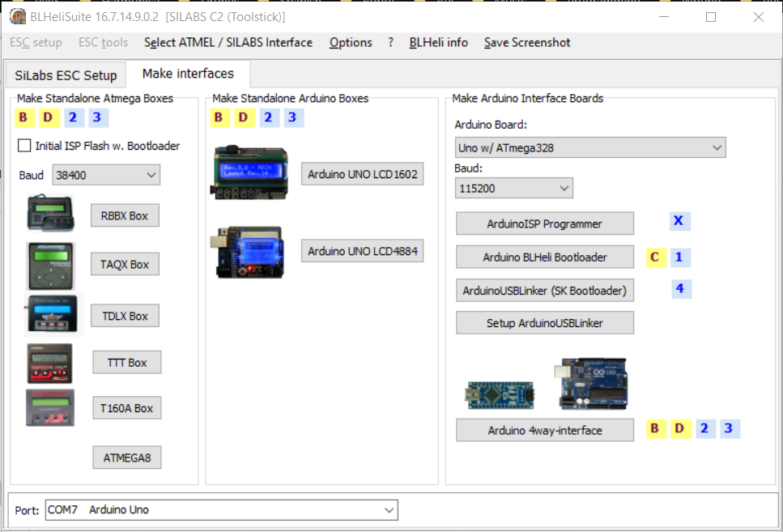Click the TTT Box device image
The height and width of the screenshot is (532, 783).
point(49,363)
